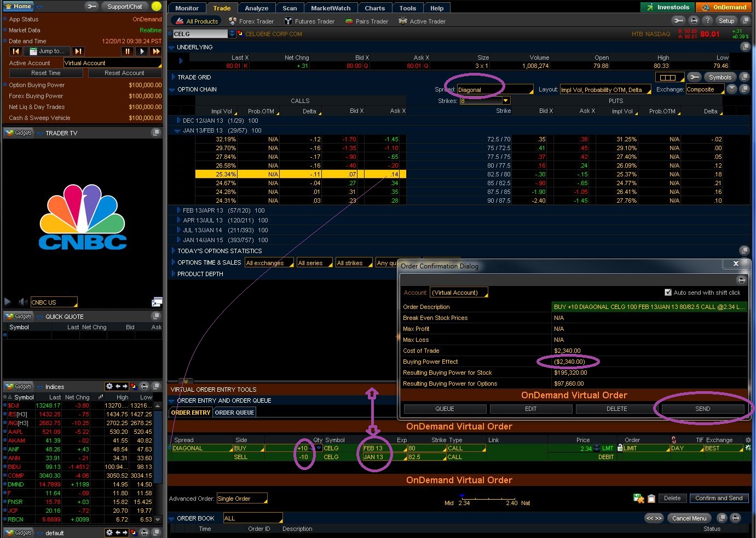Click the Edit button in confirmation dialog

coord(531,409)
